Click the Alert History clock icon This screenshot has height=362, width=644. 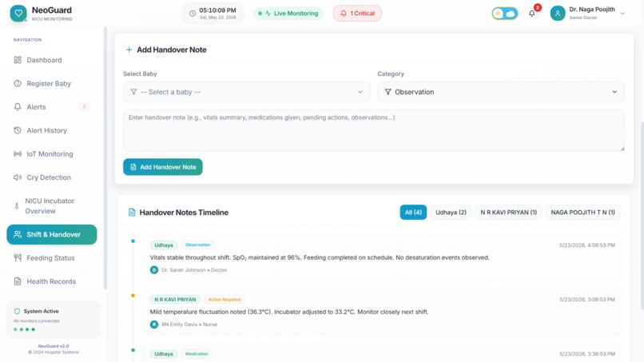click(x=18, y=130)
